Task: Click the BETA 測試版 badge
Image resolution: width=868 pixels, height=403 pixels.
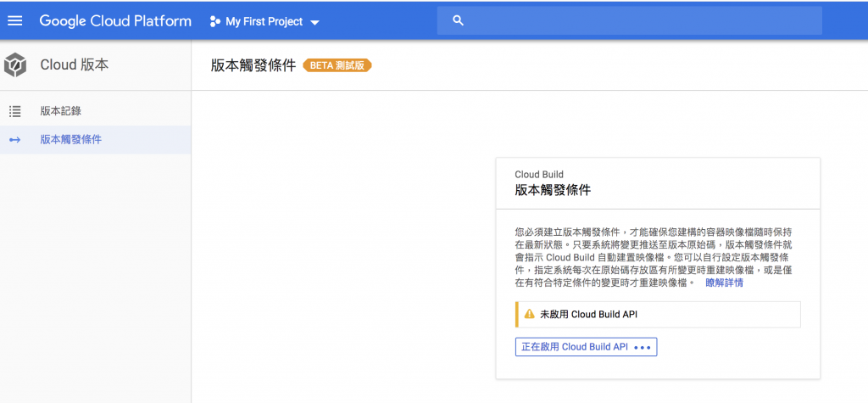Action: click(x=337, y=65)
